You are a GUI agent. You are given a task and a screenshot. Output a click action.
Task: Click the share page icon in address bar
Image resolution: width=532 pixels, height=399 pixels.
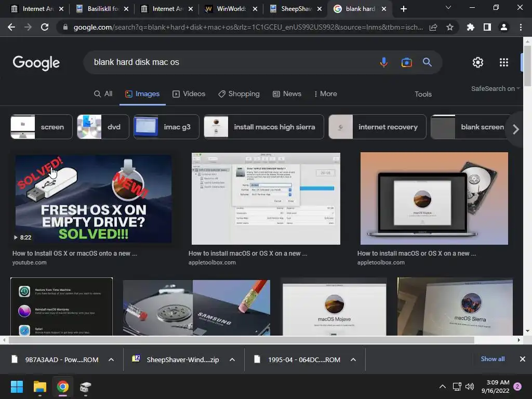(x=433, y=27)
